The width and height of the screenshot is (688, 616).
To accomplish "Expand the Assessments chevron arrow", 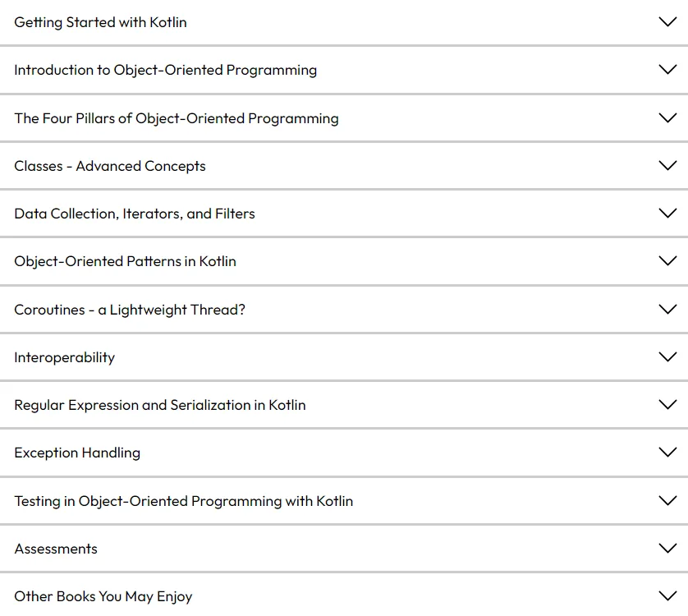I will tap(667, 549).
